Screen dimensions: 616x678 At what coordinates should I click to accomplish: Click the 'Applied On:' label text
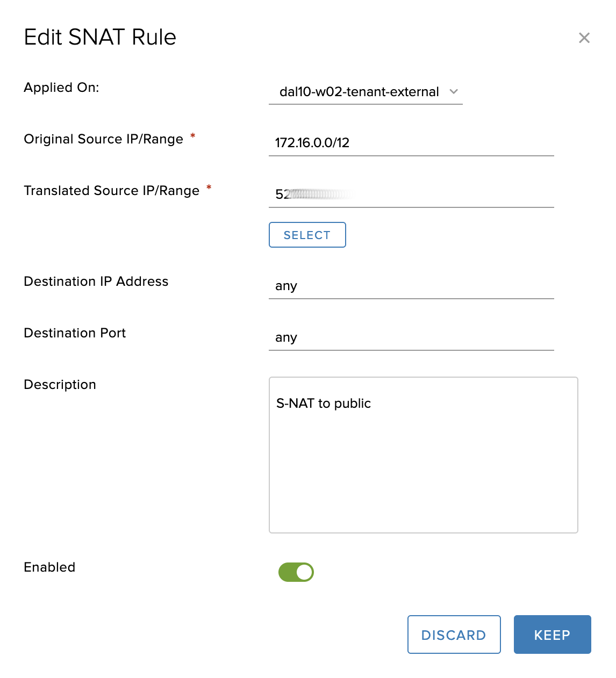click(x=61, y=88)
